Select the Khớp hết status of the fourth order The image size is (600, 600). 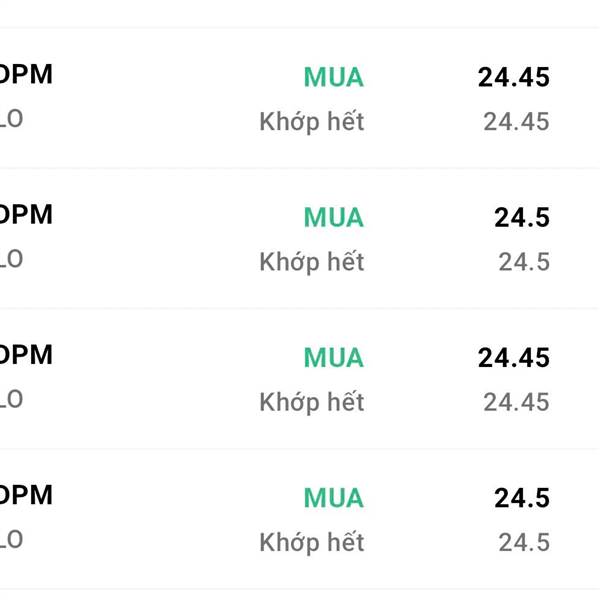(312, 543)
